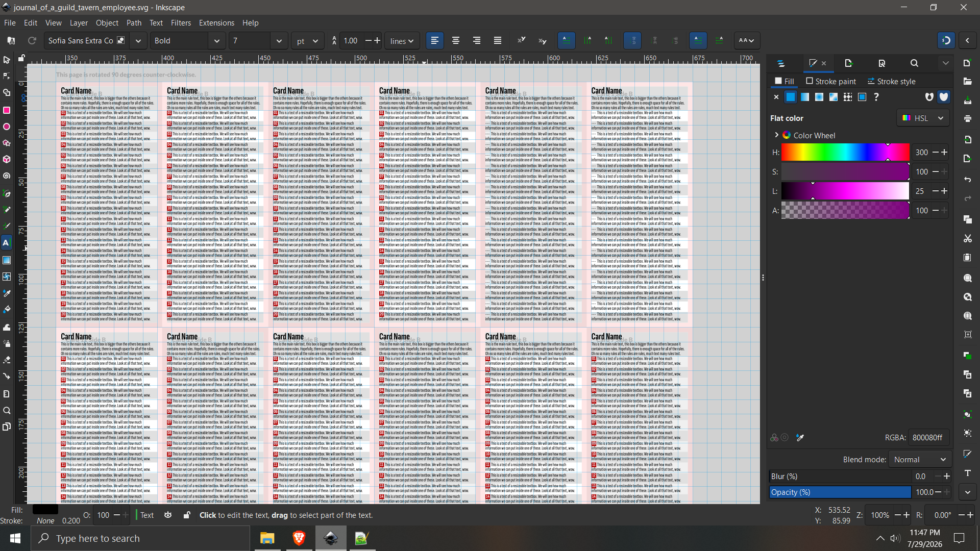This screenshot has width=980, height=551.
Task: Center align the text
Action: [x=456, y=40]
